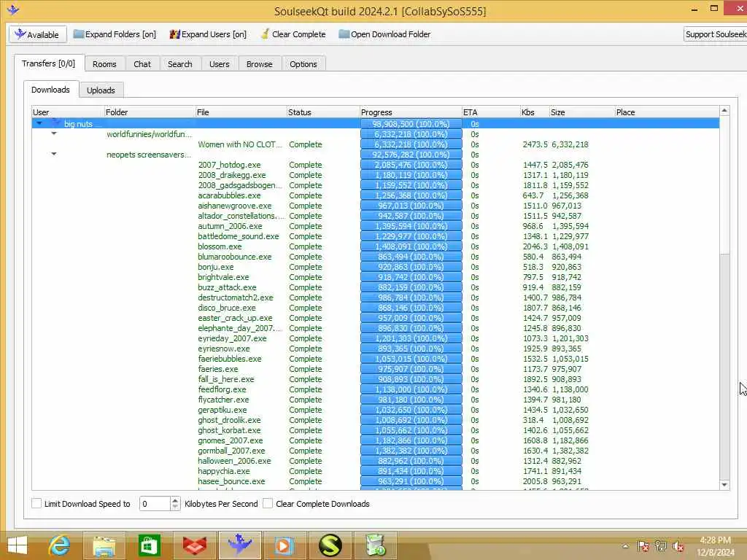Sort by the Kbs column header

534,112
